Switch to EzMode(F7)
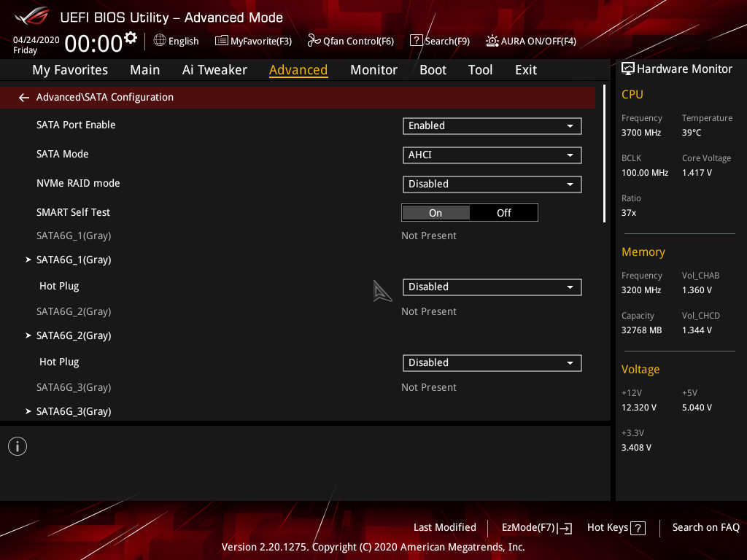 coord(537,528)
